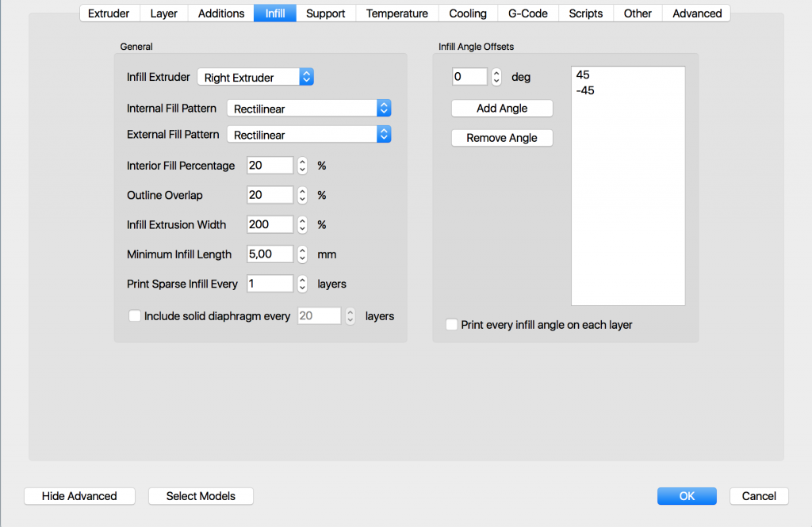Click the Minimum Infill Length field
Image resolution: width=812 pixels, height=527 pixels.
(270, 254)
